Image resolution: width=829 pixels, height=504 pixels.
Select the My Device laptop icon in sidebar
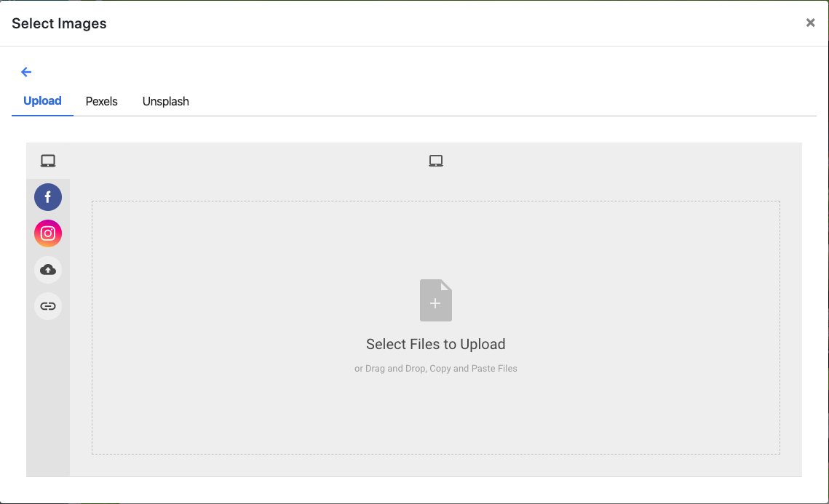click(48, 161)
